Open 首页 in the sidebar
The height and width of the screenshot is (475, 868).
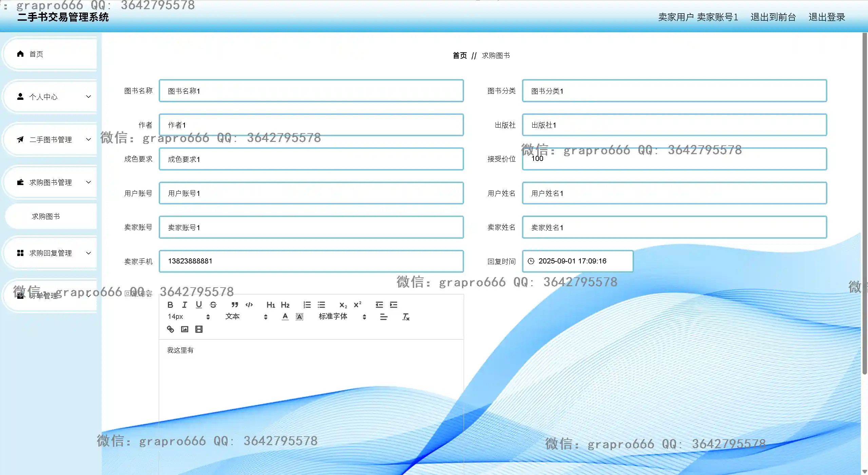(36, 54)
